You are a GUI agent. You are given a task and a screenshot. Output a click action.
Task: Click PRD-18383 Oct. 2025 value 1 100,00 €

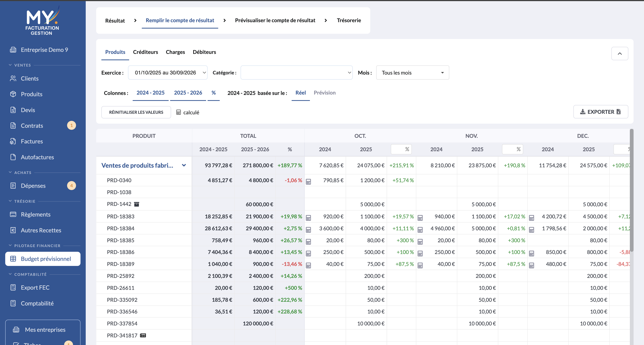pos(372,216)
